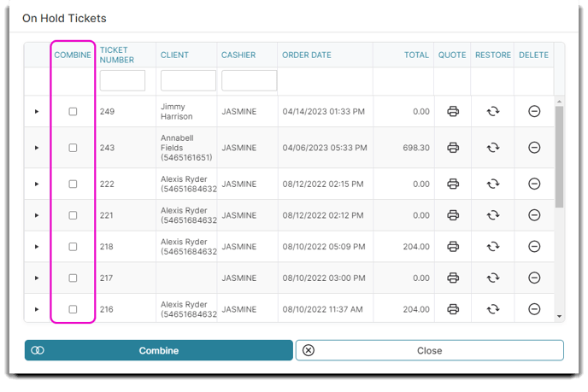The image size is (588, 392).
Task: Delete ticket 222
Action: tap(534, 184)
